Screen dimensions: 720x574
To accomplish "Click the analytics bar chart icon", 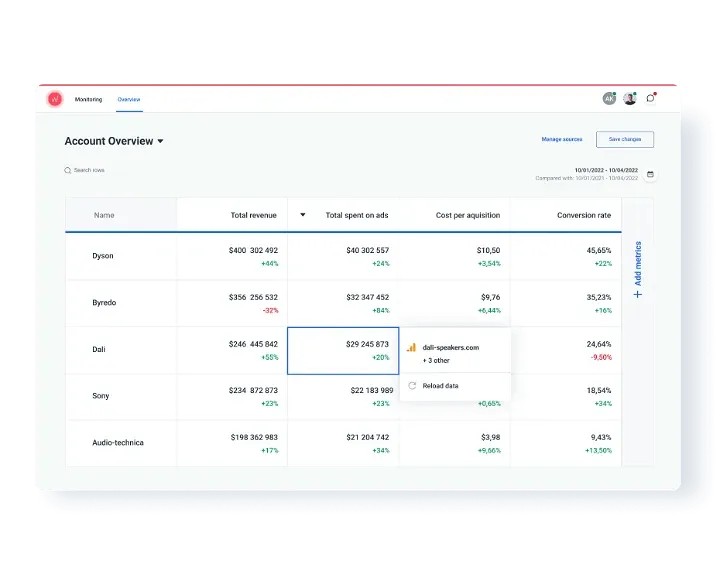I will coord(411,348).
